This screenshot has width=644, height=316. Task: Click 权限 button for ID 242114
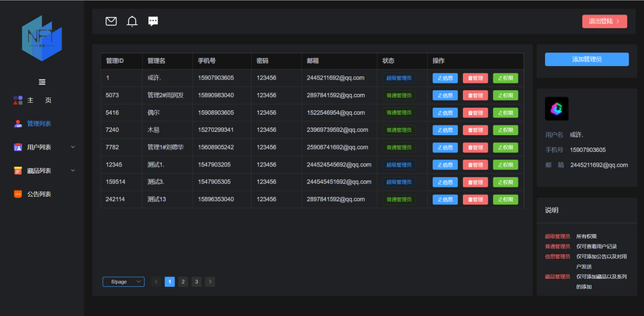click(506, 199)
